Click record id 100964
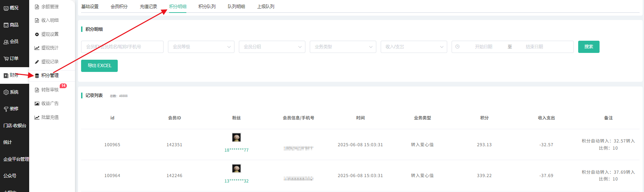The width and height of the screenshot is (644, 192). (x=112, y=176)
